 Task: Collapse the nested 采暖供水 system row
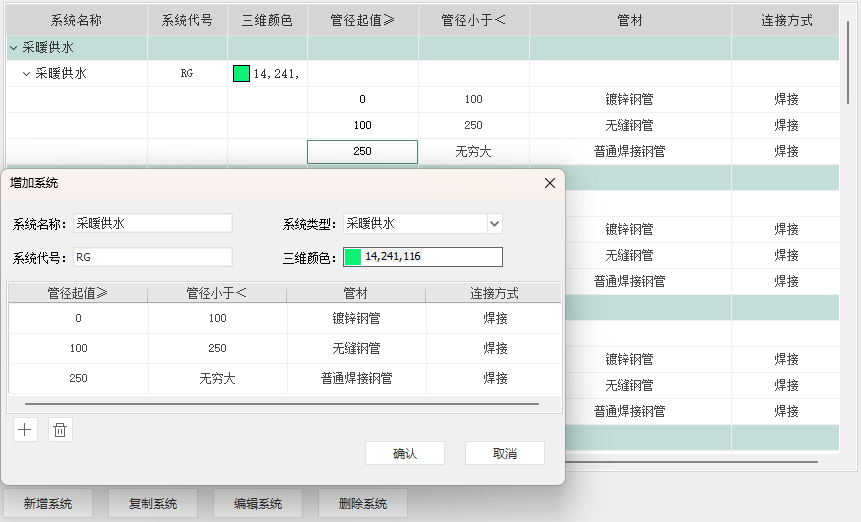click(26, 73)
